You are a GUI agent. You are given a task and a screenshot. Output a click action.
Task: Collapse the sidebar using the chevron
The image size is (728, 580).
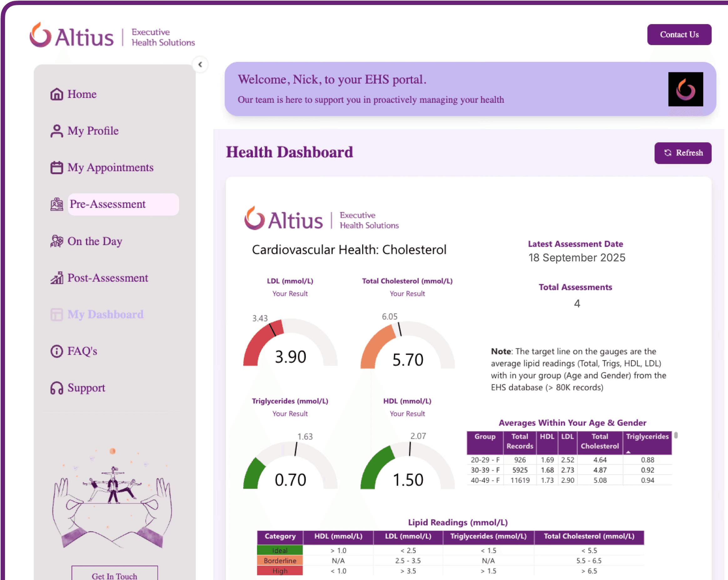tap(200, 64)
